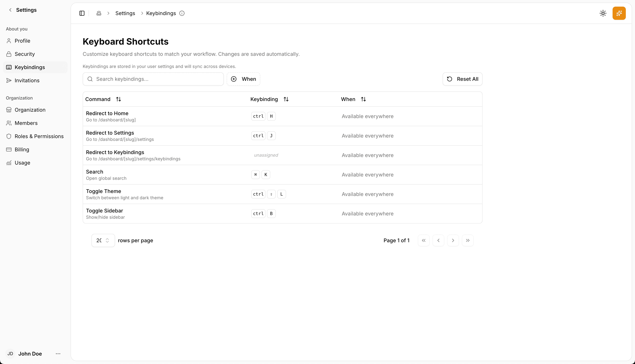The width and height of the screenshot is (635, 364).
Task: Go to Members section
Action: [26, 123]
